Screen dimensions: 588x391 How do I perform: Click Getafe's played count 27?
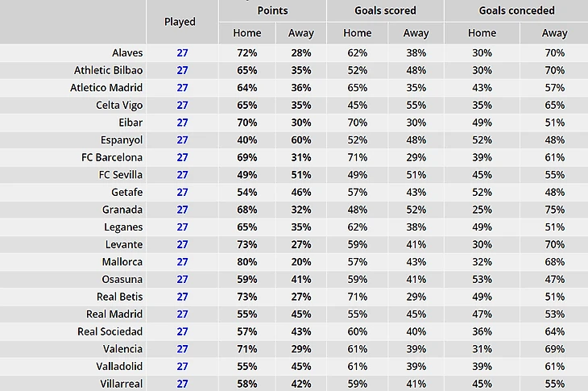[182, 192]
